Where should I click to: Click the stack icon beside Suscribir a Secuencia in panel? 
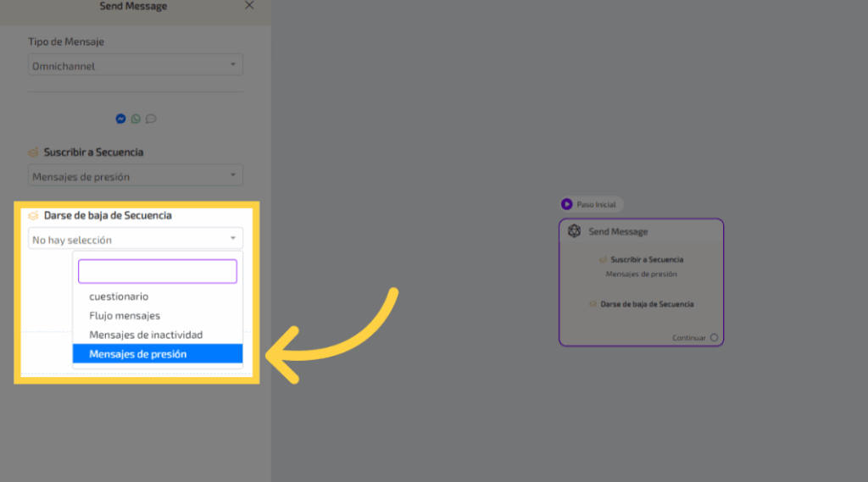(x=33, y=152)
